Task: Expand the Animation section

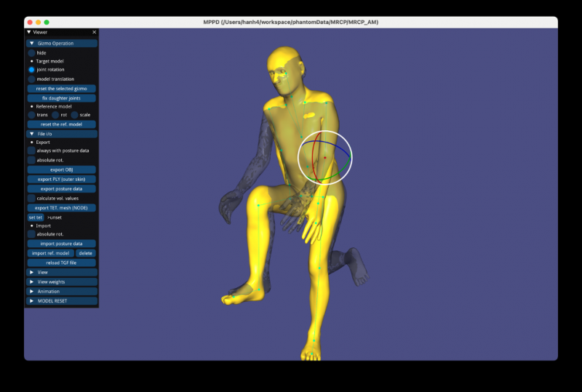Action: tap(32, 291)
